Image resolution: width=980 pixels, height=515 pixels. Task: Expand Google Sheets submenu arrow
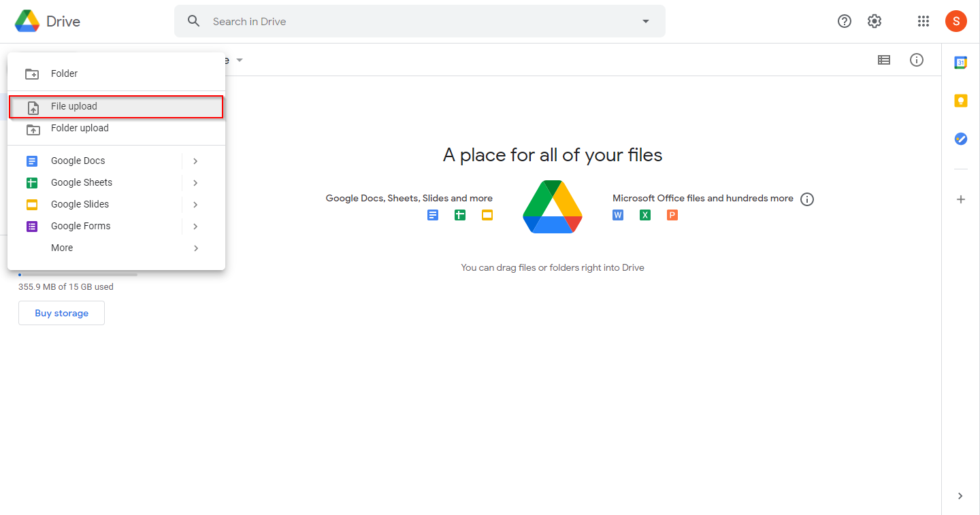point(195,183)
